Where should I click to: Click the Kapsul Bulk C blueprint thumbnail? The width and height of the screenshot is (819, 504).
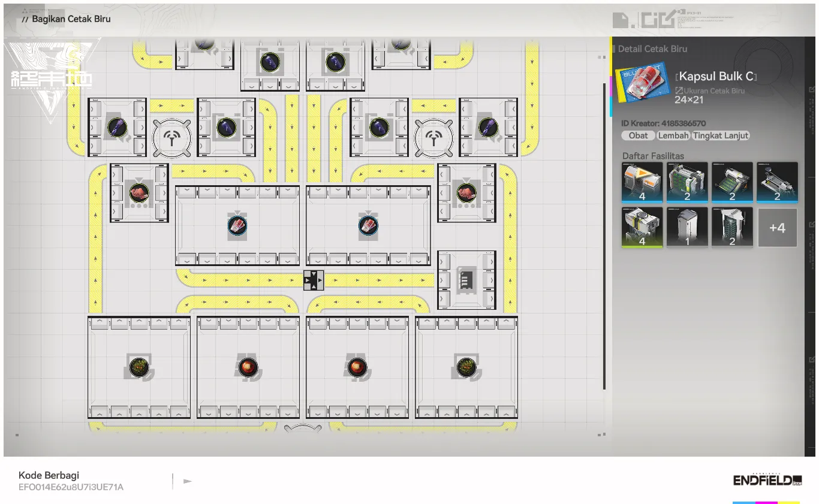641,82
